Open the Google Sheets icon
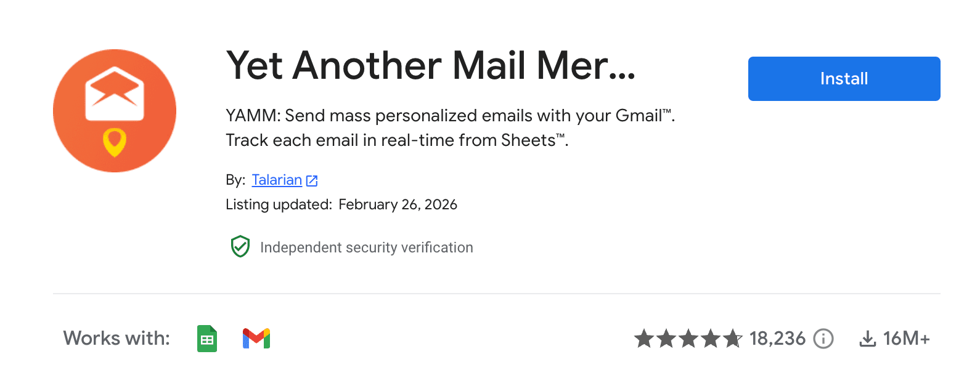 [x=207, y=339]
